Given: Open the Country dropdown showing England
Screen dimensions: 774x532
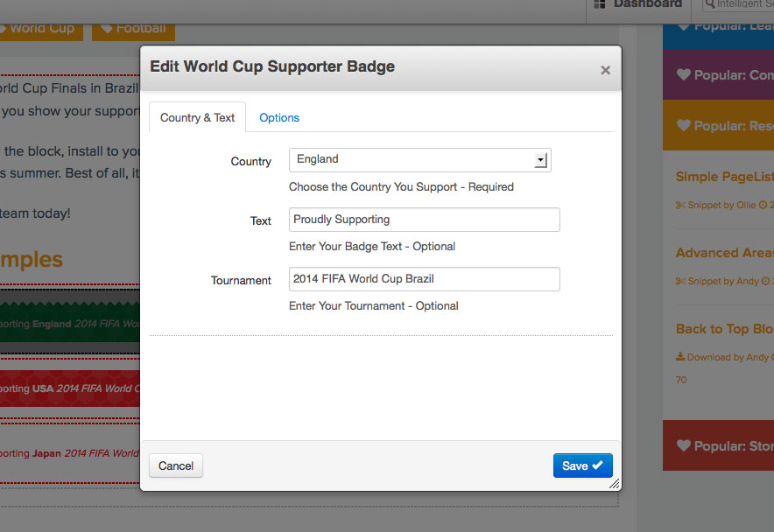Looking at the screenshot, I should coord(420,160).
